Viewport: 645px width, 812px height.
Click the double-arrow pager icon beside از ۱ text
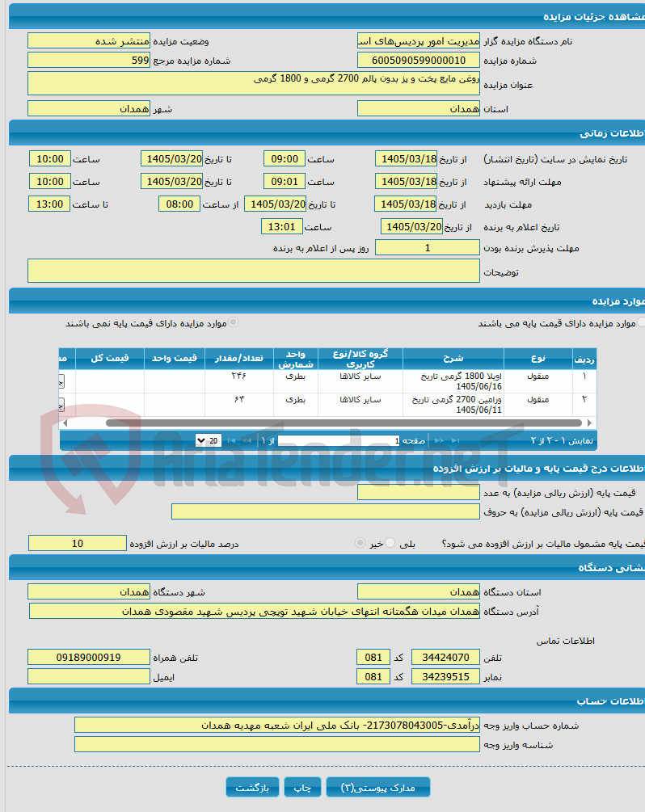tap(247, 440)
